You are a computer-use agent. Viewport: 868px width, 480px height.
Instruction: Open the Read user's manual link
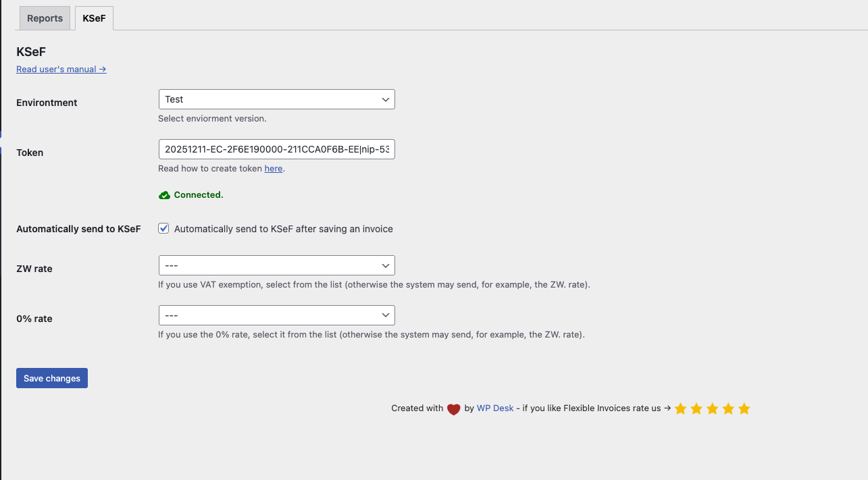tap(61, 69)
